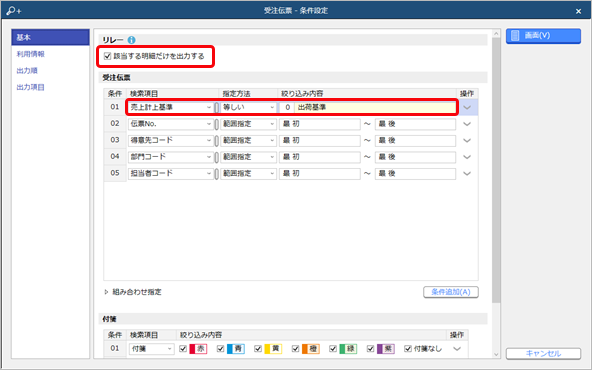The width and height of the screenshot is (592, 370).
Task: Click the 緑 color swatch
Action: [348, 348]
